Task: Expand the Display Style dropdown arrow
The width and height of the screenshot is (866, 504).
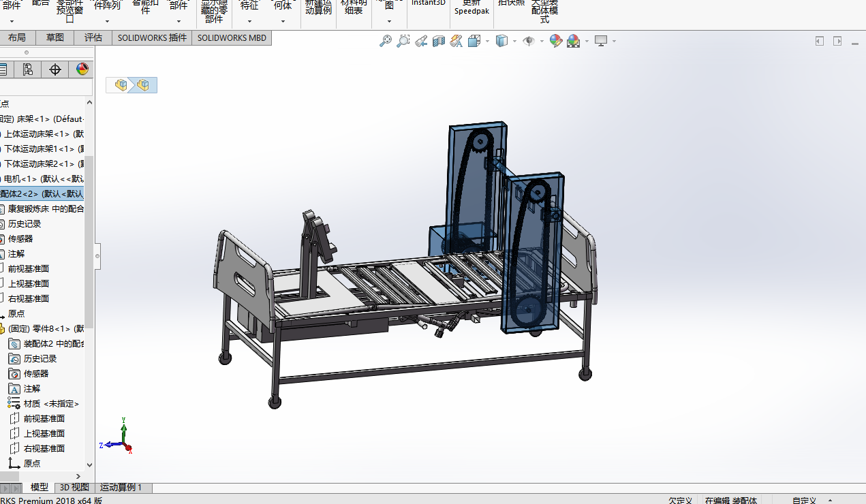Action: [x=514, y=42]
